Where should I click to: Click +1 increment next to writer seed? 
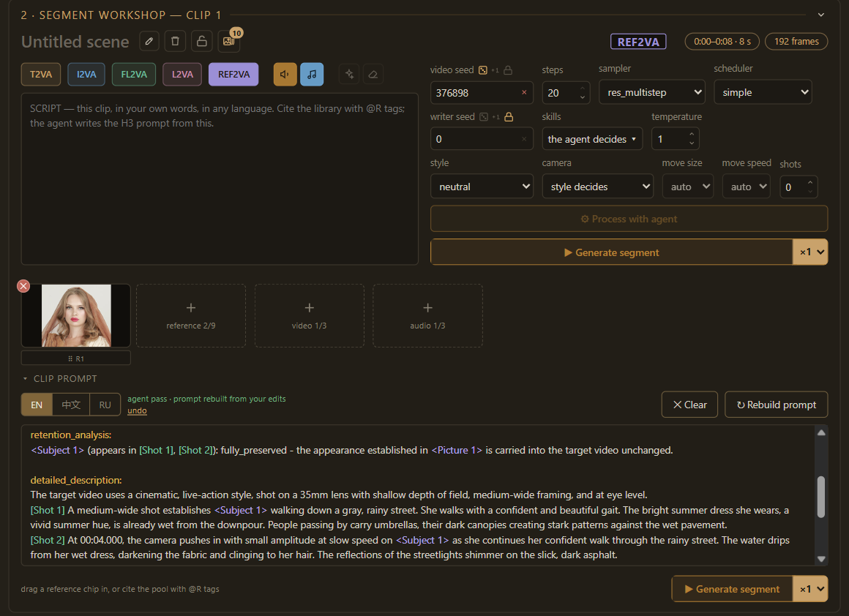point(496,117)
